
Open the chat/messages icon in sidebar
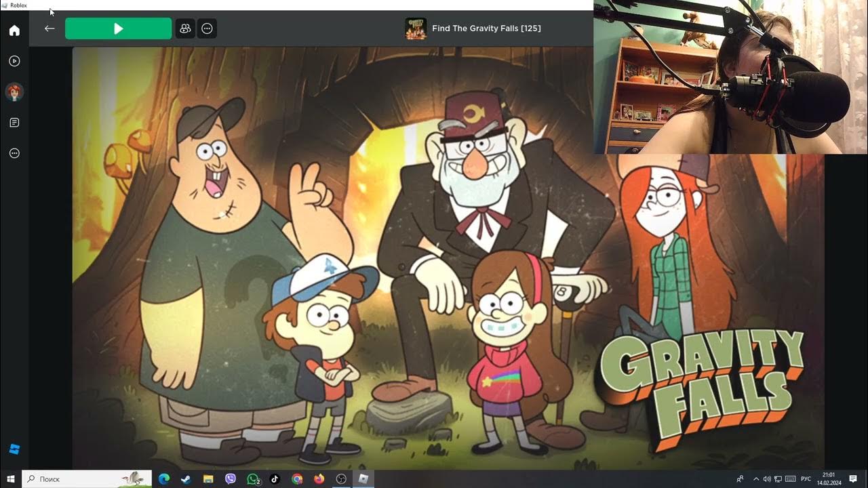pos(14,123)
